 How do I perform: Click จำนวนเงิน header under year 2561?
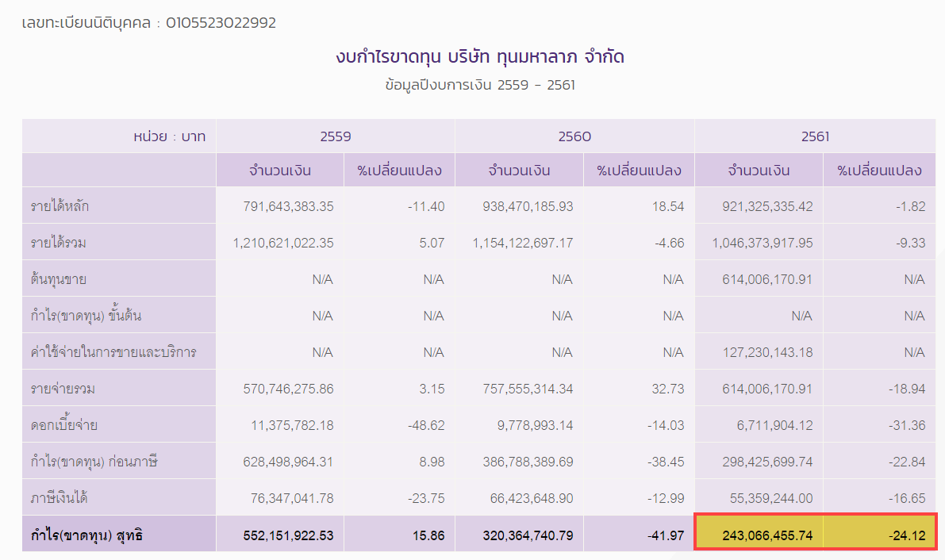point(759,171)
